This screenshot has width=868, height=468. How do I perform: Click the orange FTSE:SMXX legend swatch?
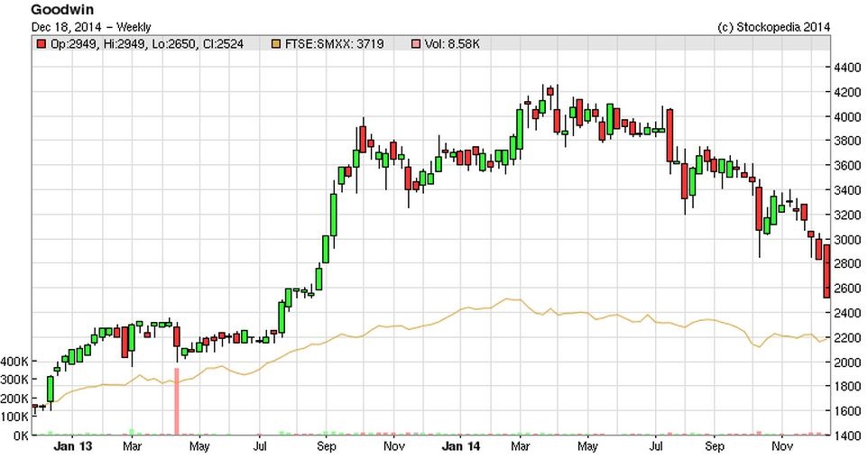(276, 43)
